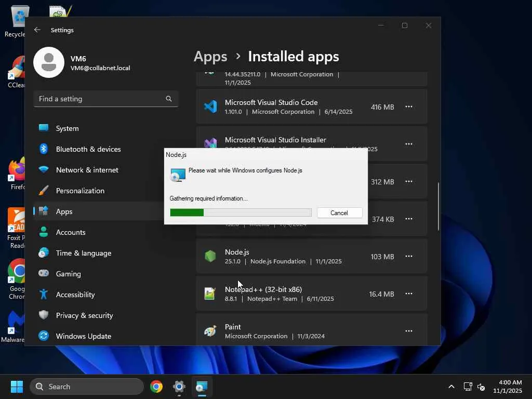The image size is (532, 399).
Task: Click the VM6 user avatar
Action: coord(49,62)
